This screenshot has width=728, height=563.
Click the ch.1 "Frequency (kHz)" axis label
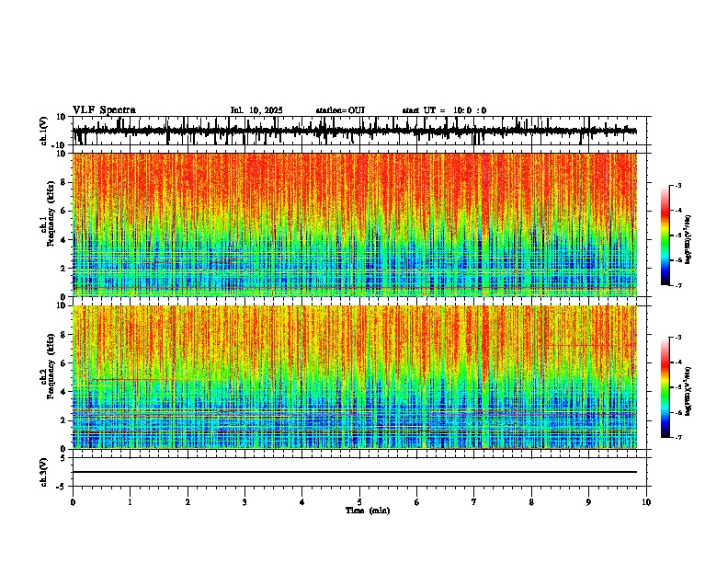51,215
